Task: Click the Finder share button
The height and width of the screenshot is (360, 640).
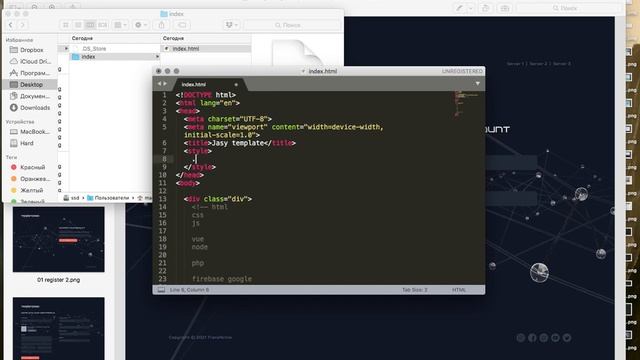Action: [x=162, y=25]
